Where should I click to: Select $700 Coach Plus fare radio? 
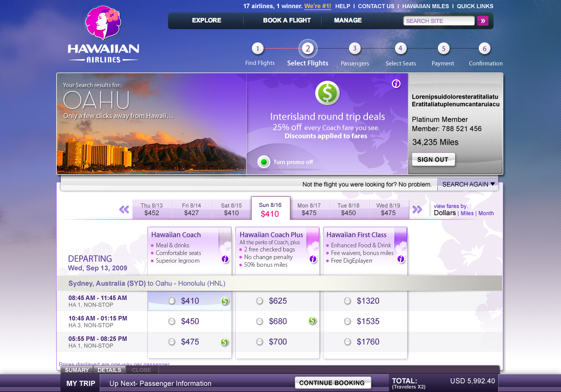point(260,342)
